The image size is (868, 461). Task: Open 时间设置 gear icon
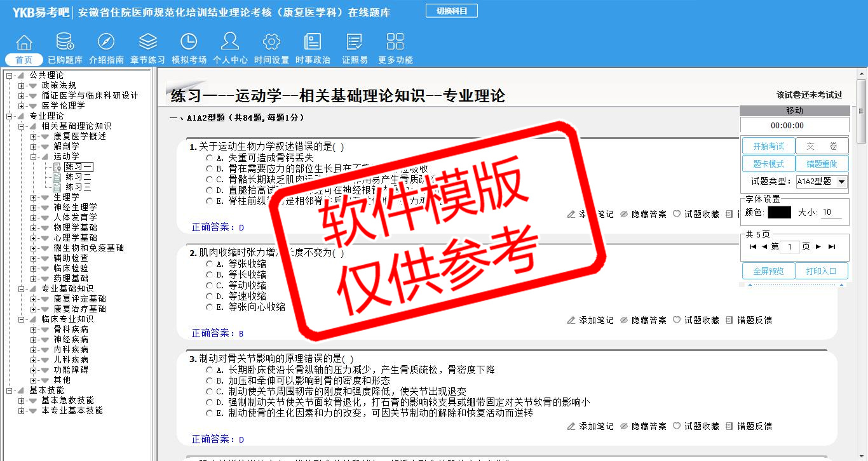coord(271,43)
